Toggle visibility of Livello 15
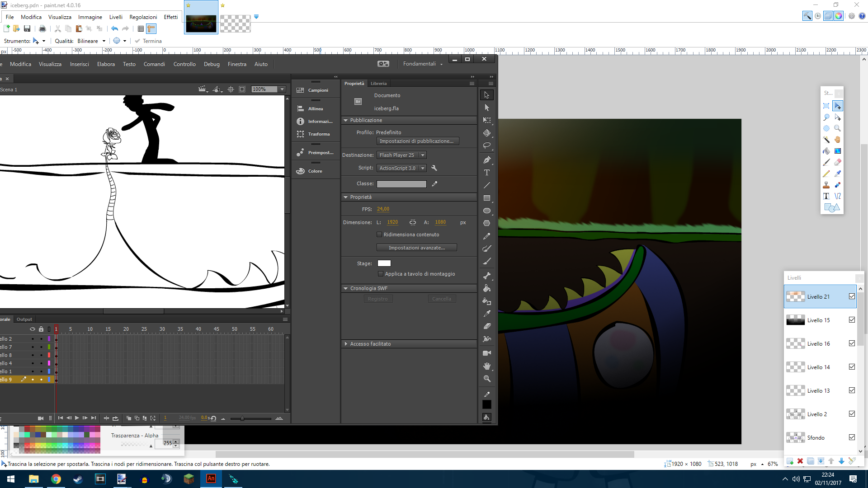Screen dimensions: 868x488 852,320
